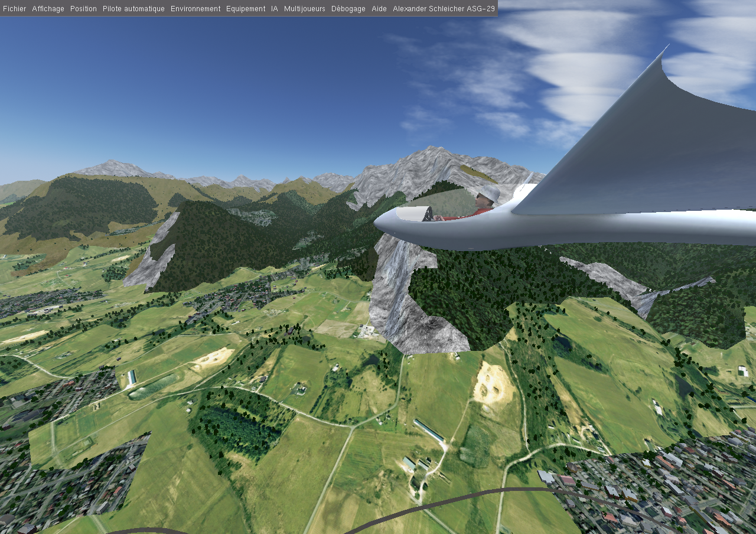Open the Equipement menu

[246, 9]
